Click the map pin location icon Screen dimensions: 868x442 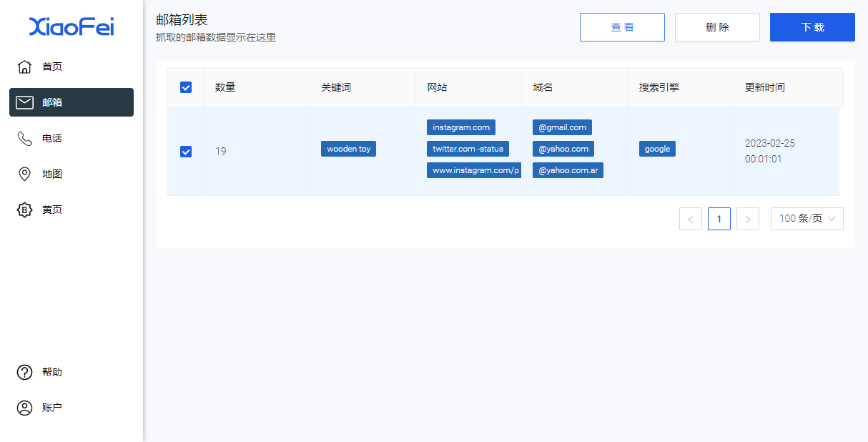click(24, 174)
